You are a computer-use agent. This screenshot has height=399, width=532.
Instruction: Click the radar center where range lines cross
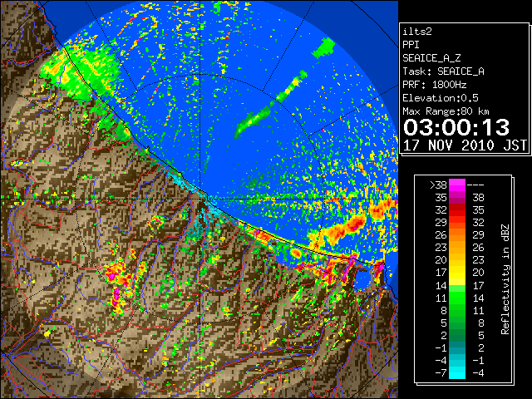(x=201, y=199)
